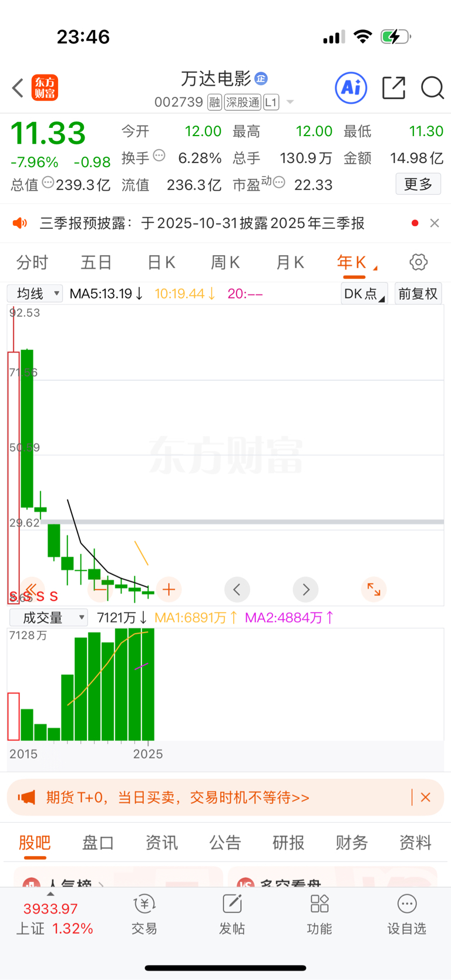Open the 东方财富 home logo
Image resolution: width=451 pixels, height=980 pixels.
pos(45,88)
